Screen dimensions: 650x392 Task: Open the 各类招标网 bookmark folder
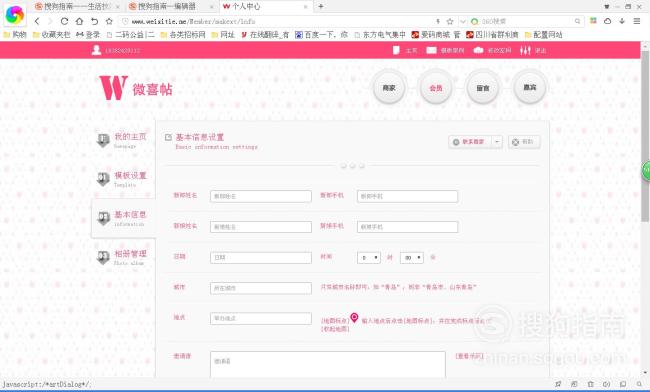point(183,35)
